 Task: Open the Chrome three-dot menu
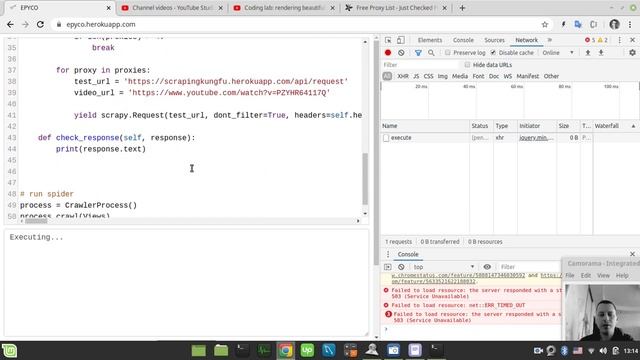click(x=630, y=24)
